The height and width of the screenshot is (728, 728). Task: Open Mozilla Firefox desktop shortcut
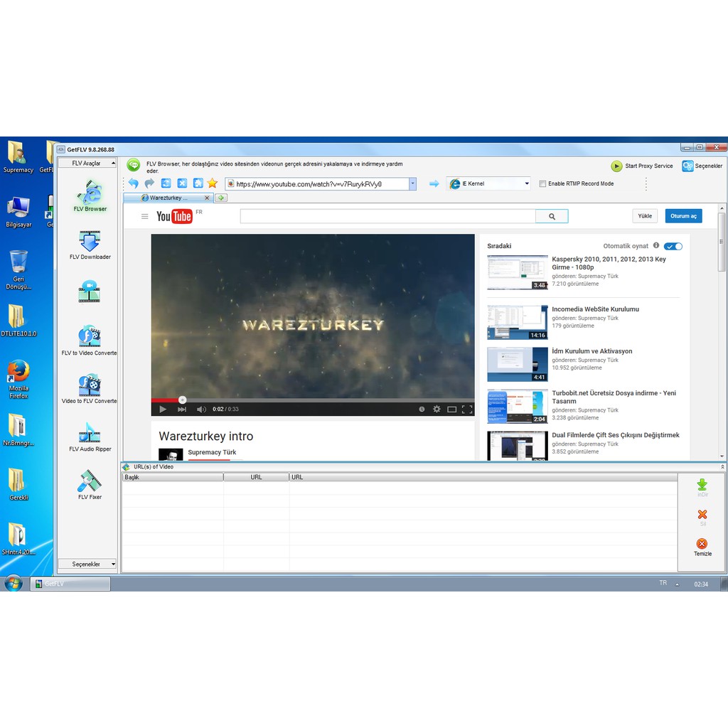tap(18, 379)
